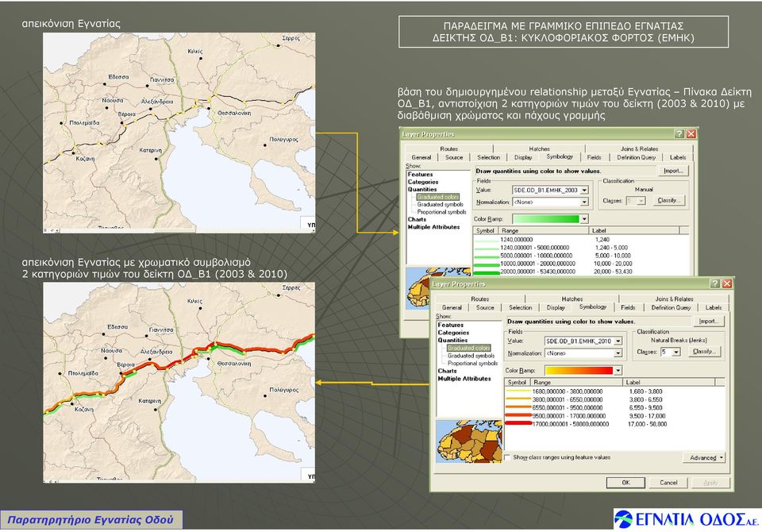Open the Routes tab in the 2010 dialog
Image resolution: width=762 pixels, height=532 pixels.
tap(479, 299)
